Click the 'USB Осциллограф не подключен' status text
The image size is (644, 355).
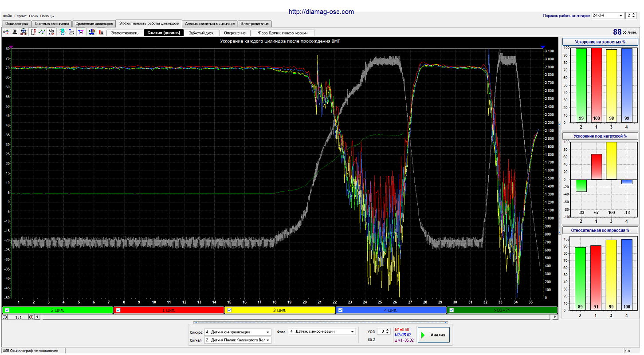point(30,351)
